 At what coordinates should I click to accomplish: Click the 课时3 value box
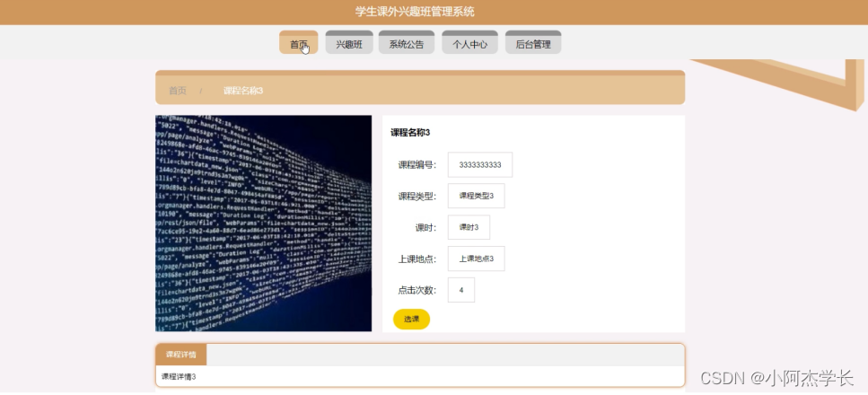[x=469, y=228]
